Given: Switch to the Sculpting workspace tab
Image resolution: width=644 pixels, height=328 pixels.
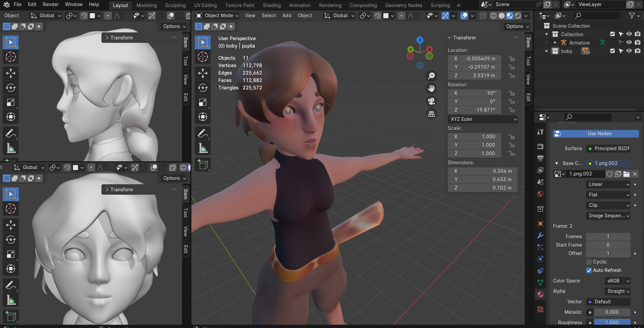Looking at the screenshot, I should (x=175, y=5).
